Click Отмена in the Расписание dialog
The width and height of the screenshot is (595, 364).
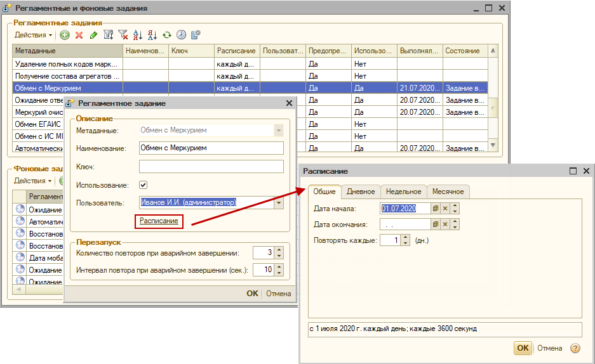pos(549,348)
